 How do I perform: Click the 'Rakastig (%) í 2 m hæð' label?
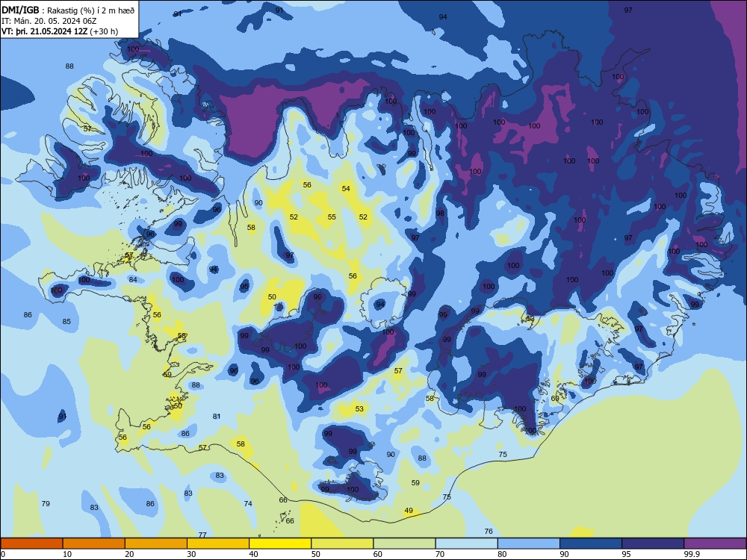[90, 10]
